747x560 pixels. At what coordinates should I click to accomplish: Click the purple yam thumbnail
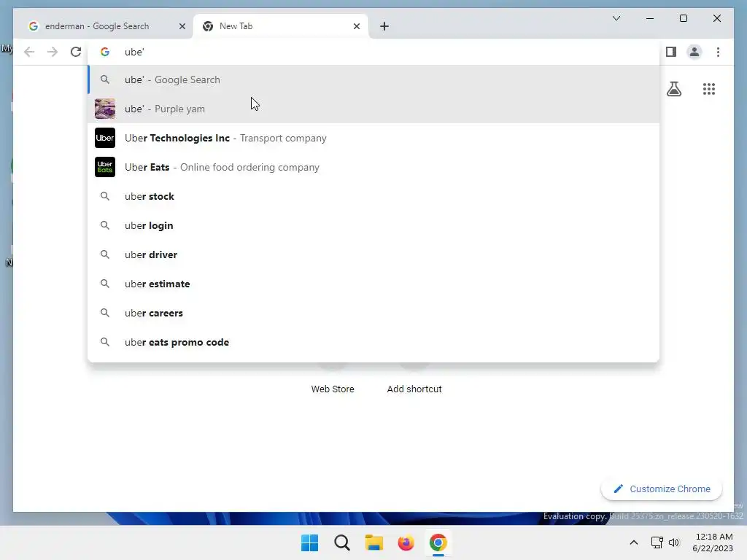tap(105, 109)
